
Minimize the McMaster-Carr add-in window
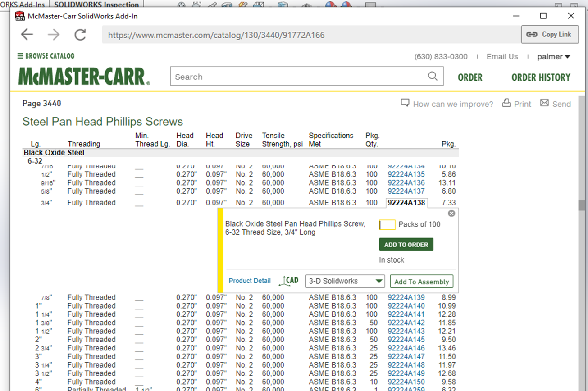tap(516, 16)
